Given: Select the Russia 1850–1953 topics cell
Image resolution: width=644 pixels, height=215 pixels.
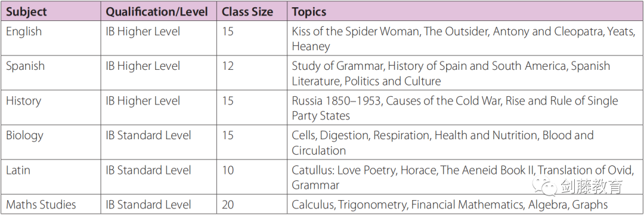Looking at the screenshot, I should 465,107.
